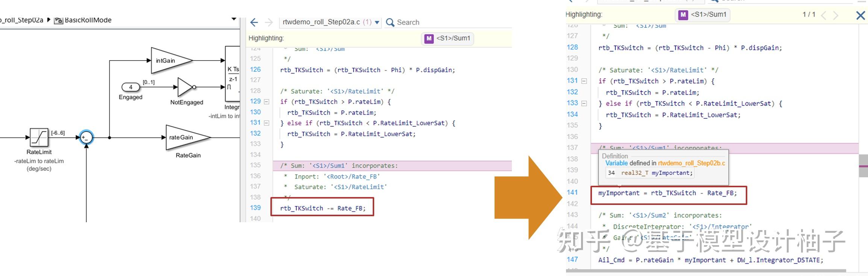Click line number 134 in the right code pane
868x276 pixels.
point(572,114)
